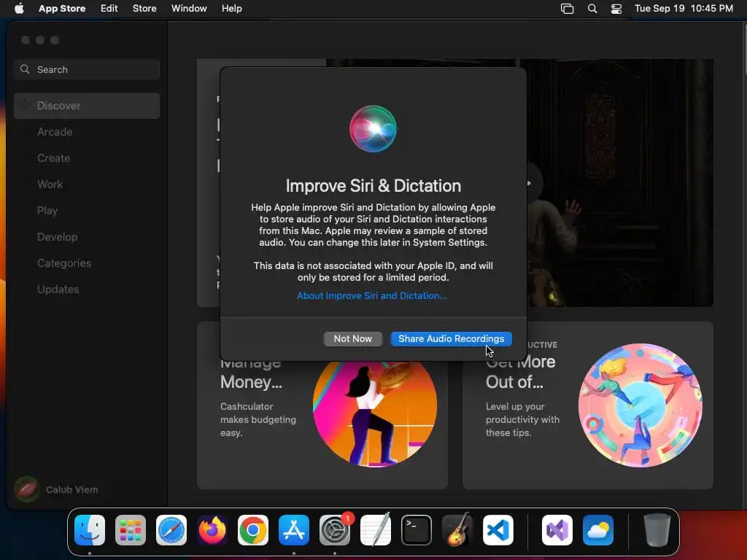Open Finder from the Dock
Screen dimensions: 747x560
click(90, 530)
